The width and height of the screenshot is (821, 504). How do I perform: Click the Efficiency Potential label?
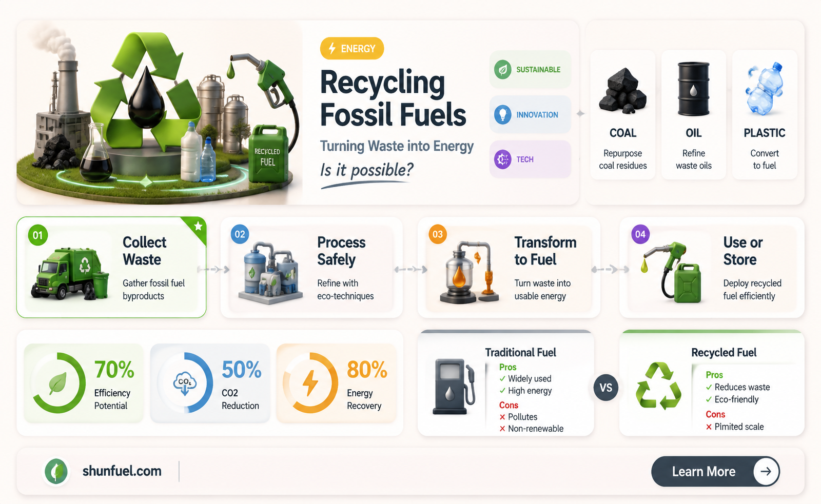coord(112,399)
